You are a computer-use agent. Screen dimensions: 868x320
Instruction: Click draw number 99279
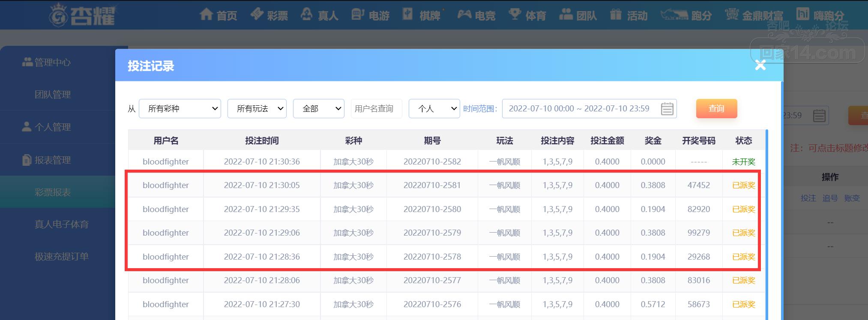coord(699,233)
